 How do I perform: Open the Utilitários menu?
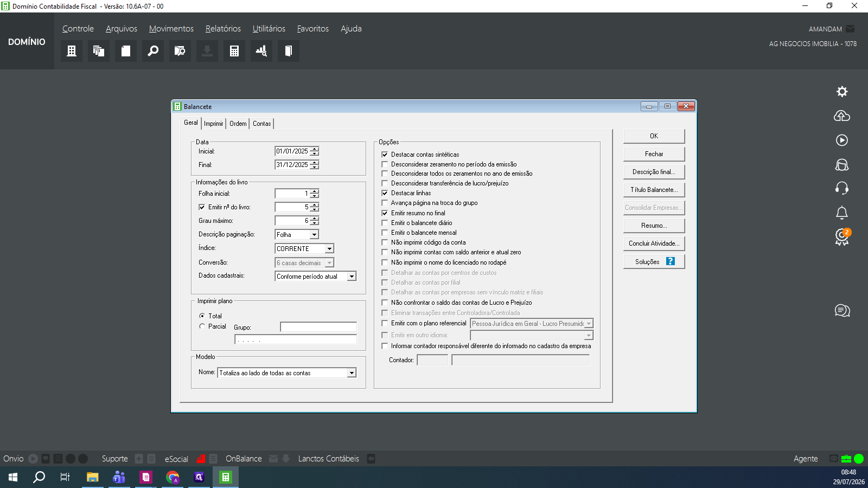point(269,29)
